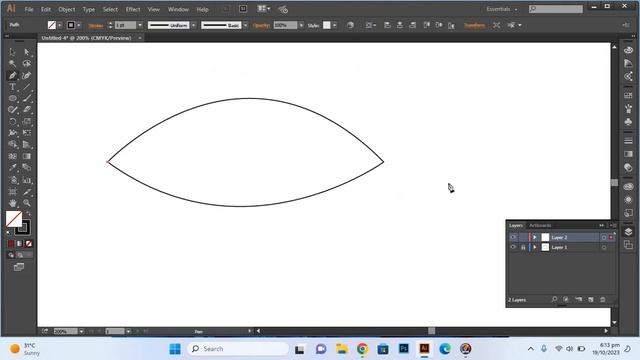
Task: Set solid Color mode in toolbox
Action: tap(11, 244)
